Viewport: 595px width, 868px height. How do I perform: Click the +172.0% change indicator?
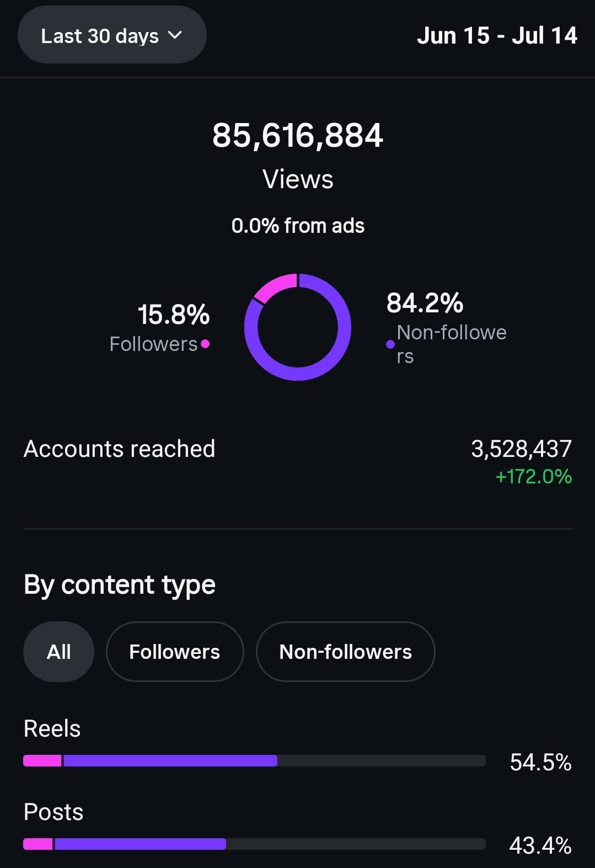pyautogui.click(x=534, y=476)
